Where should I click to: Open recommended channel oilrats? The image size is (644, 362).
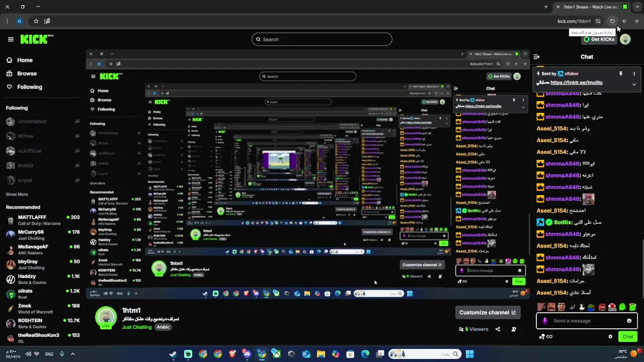click(43, 294)
